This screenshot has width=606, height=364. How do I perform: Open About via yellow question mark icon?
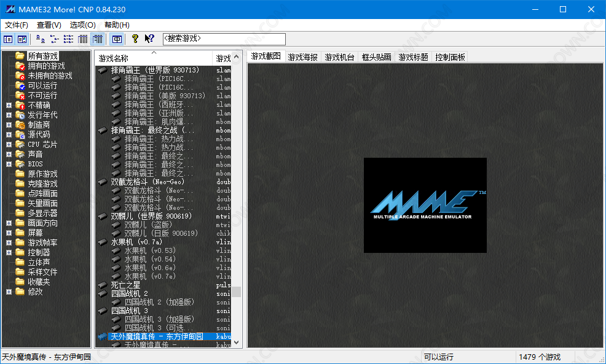point(135,39)
